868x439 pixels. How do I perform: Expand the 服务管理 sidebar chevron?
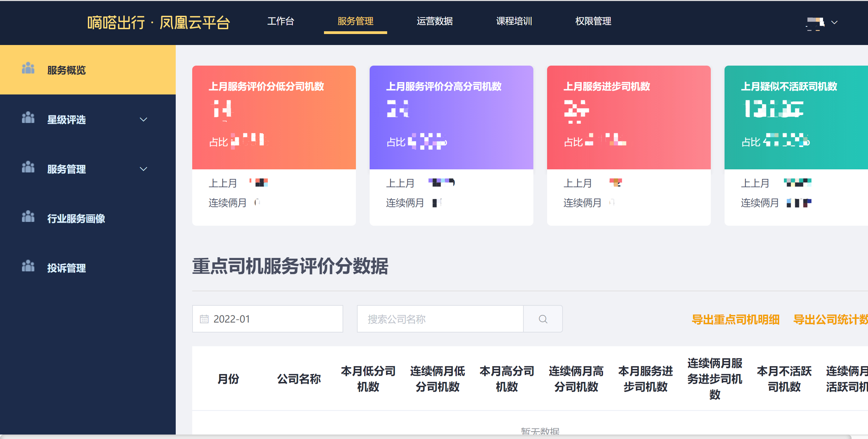click(143, 169)
